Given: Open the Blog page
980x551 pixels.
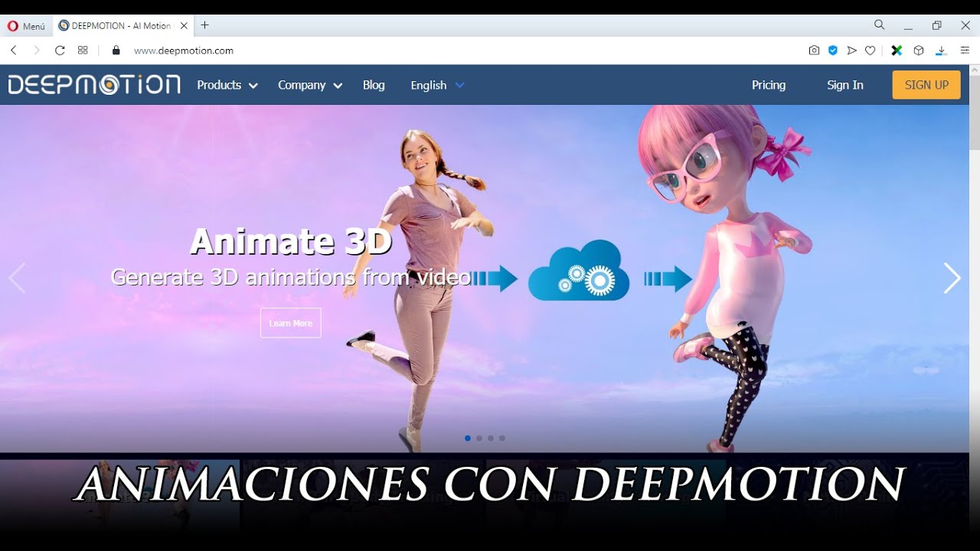Looking at the screenshot, I should click(374, 85).
